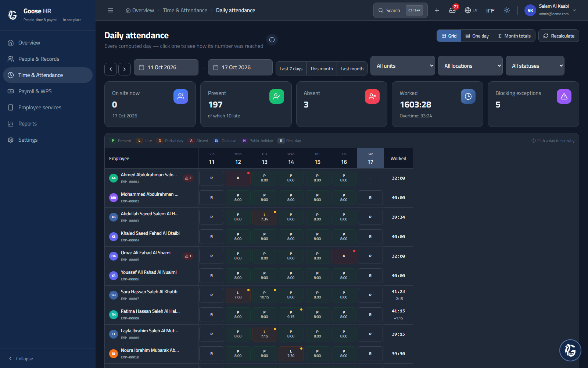This screenshot has height=368, width=588.
Task: Click the Blocking exceptions warning icon
Action: (564, 96)
